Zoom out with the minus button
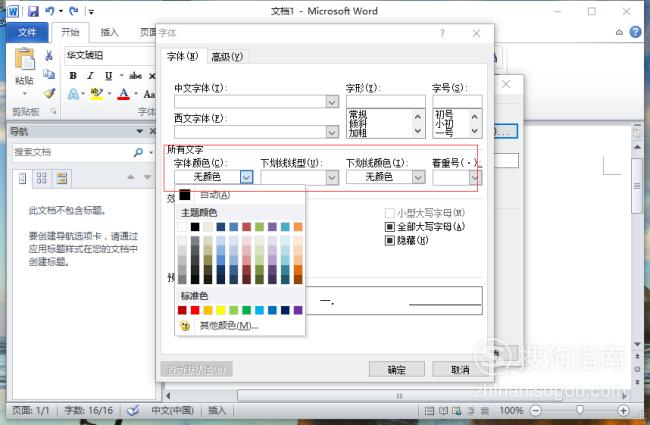Viewport: 650px width, 425px height. click(536, 410)
